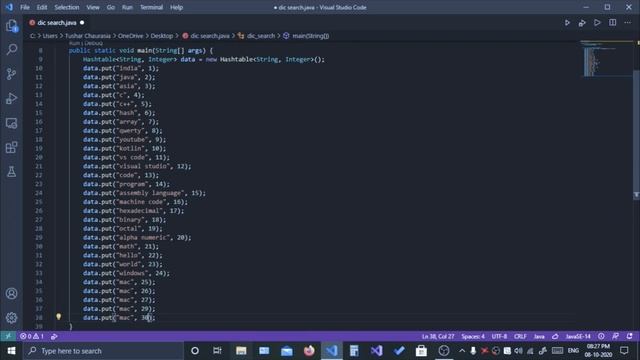Click the editor vertical scrollbar
This screenshot has width=640, height=360.
(636, 135)
